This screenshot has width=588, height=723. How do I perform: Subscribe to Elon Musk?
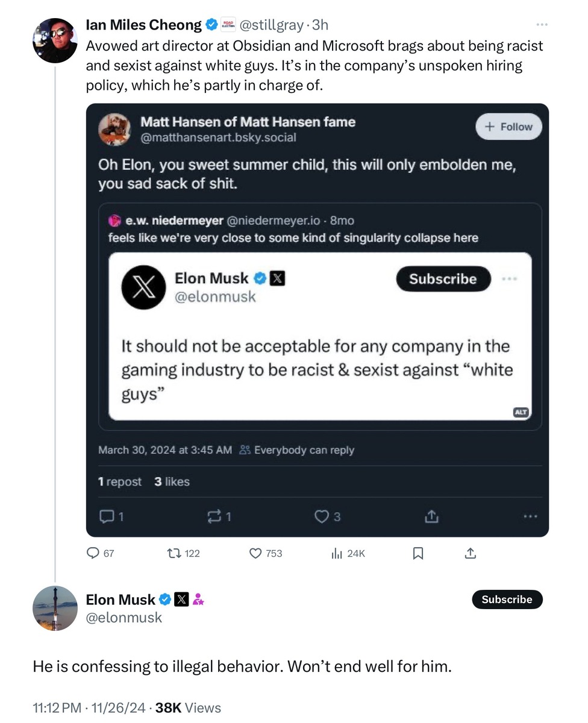coord(507,599)
